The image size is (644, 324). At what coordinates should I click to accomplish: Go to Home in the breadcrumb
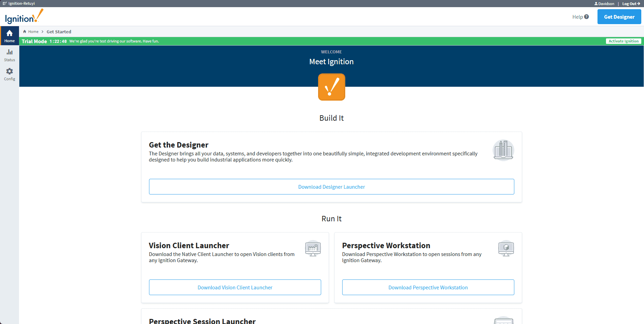(x=33, y=32)
